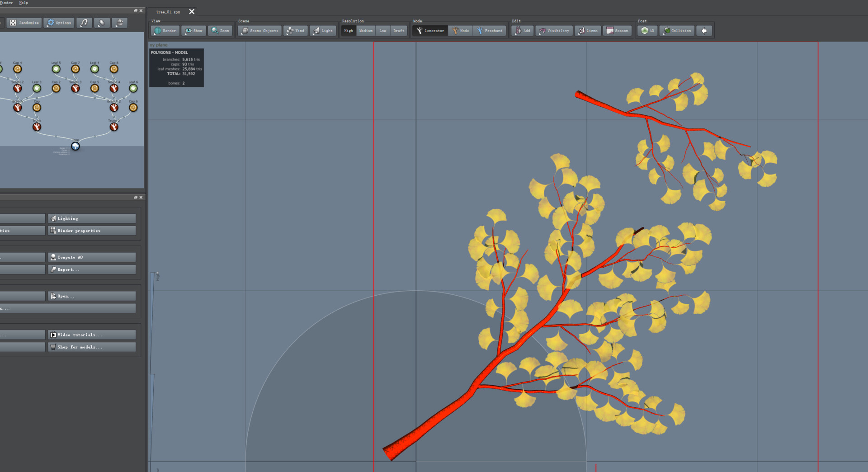Click the Lighting button
The width and height of the screenshot is (868, 472).
coord(92,218)
